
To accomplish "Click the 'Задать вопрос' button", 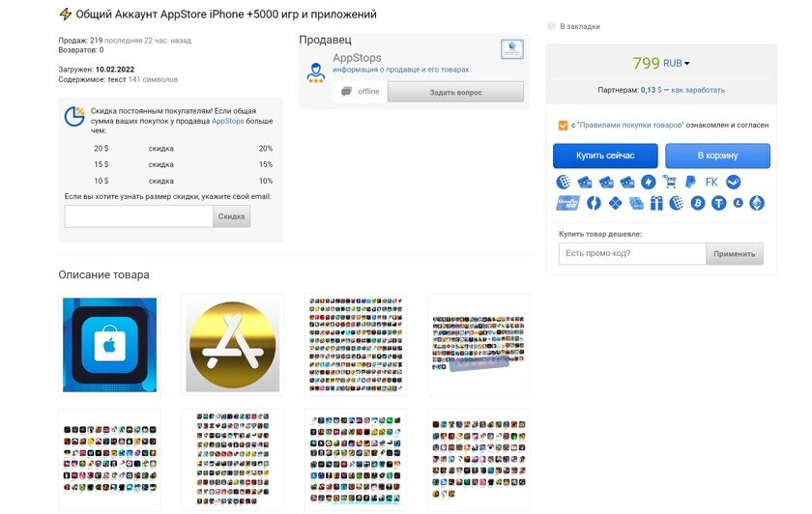I will [x=455, y=92].
